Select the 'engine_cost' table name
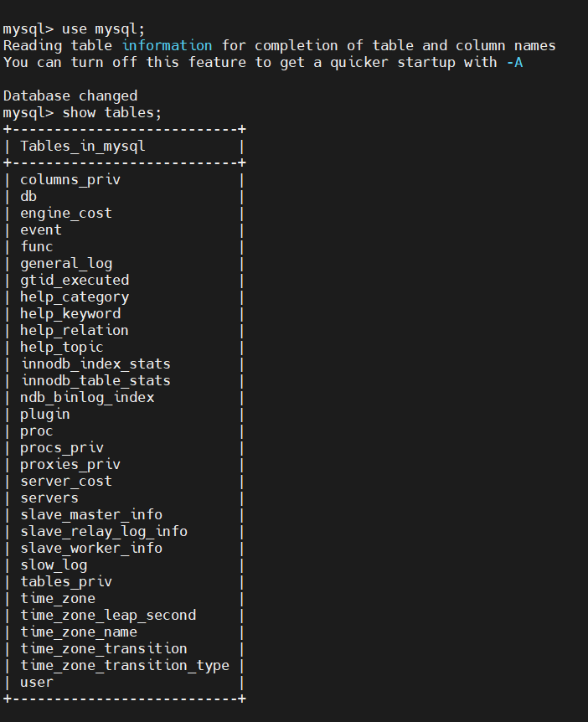This screenshot has height=722, width=588. point(66,213)
